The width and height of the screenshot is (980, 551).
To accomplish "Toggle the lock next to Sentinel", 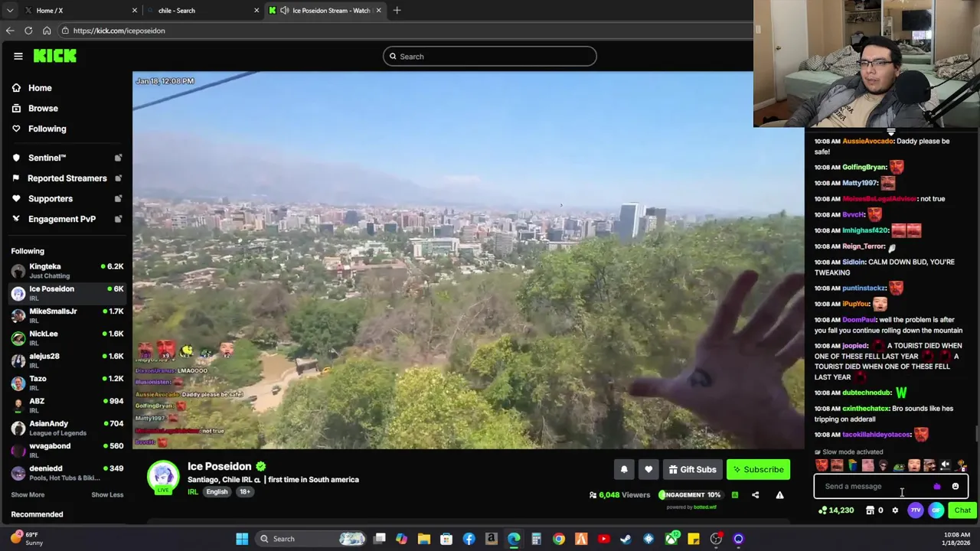I will tap(118, 158).
